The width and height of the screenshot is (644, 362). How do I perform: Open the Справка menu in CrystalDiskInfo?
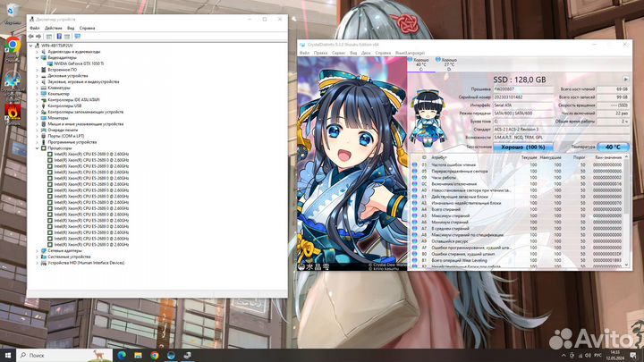(383, 53)
